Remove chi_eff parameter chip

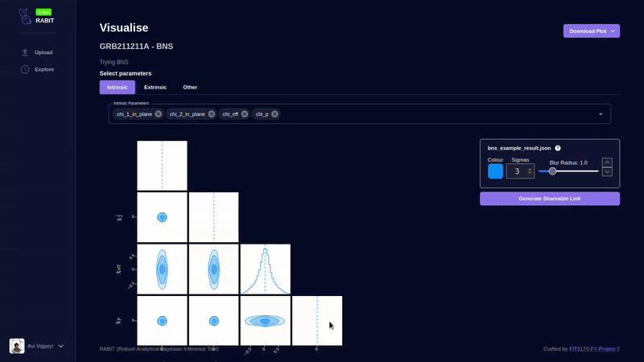coord(245,114)
